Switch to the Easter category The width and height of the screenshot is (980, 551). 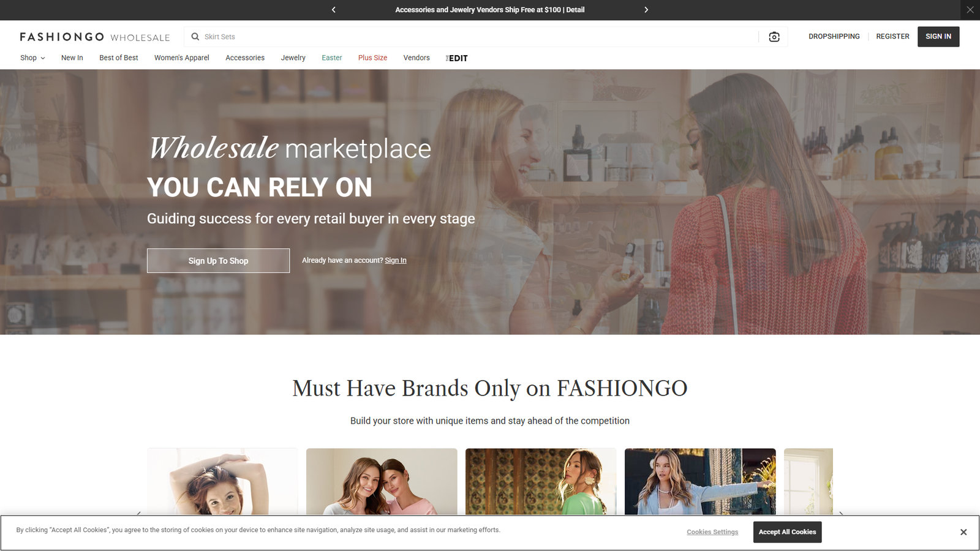tap(331, 58)
